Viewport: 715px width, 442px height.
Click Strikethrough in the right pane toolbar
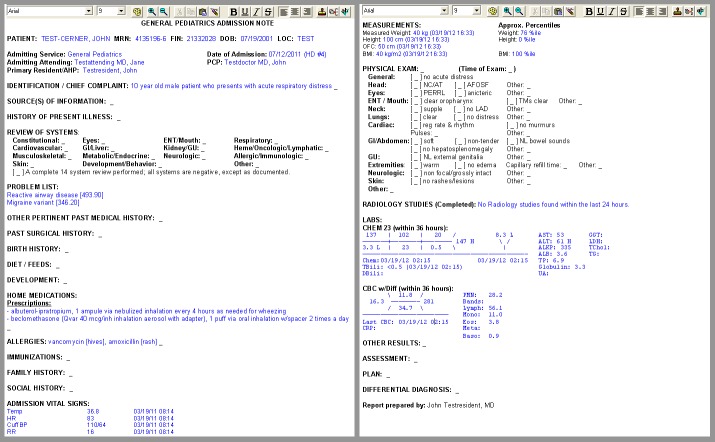pyautogui.click(x=623, y=11)
